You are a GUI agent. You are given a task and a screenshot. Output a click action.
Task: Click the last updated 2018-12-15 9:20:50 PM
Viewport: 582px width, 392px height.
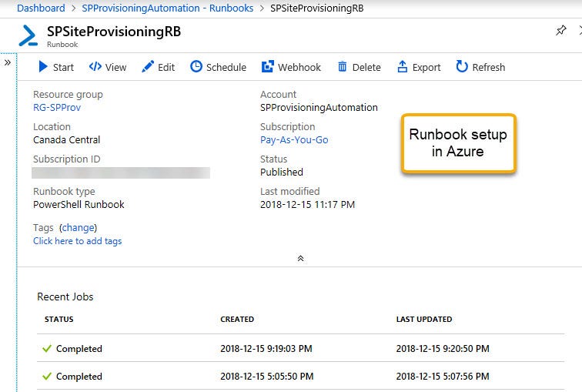pos(443,349)
